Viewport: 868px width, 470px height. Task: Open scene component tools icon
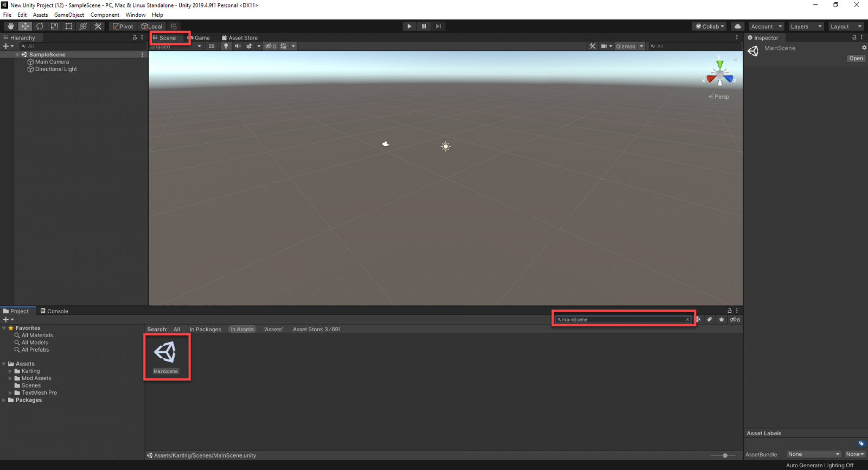pyautogui.click(x=592, y=46)
